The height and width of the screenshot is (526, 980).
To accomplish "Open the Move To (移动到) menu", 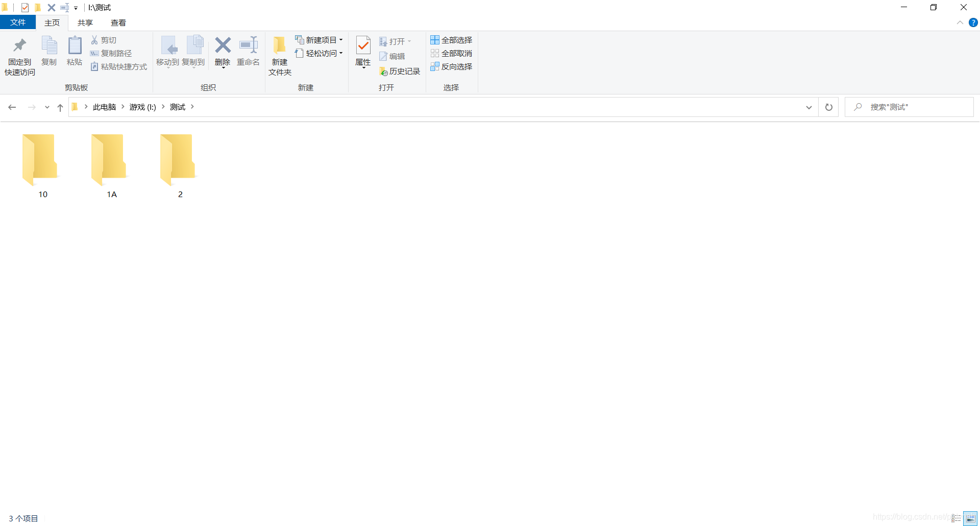I will click(167, 51).
